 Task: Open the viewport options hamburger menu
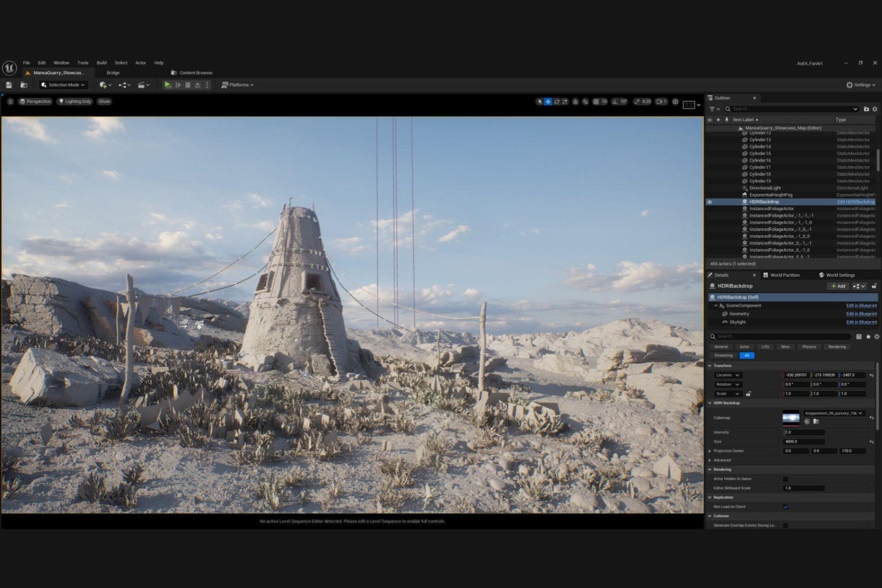click(x=10, y=102)
